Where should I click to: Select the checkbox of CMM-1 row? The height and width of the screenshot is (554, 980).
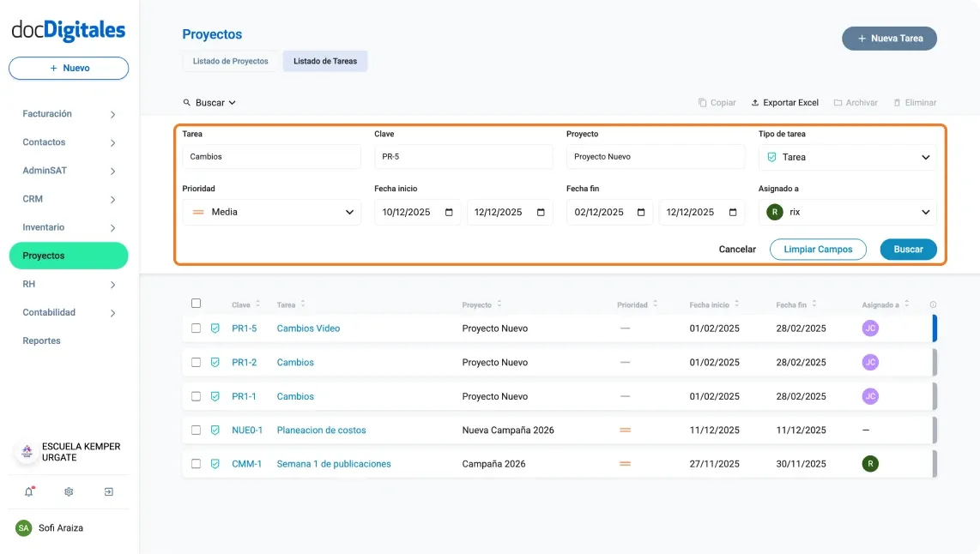[196, 463]
